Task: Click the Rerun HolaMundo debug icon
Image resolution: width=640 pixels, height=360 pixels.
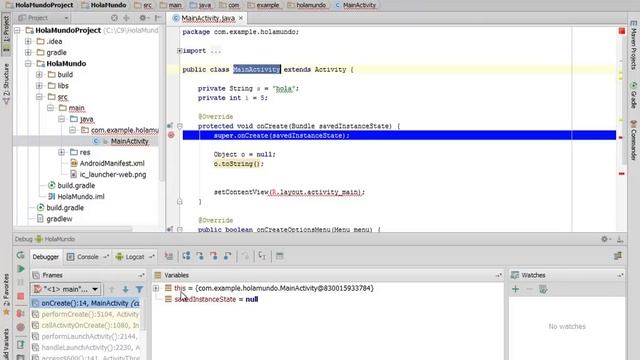Action: click(x=20, y=255)
